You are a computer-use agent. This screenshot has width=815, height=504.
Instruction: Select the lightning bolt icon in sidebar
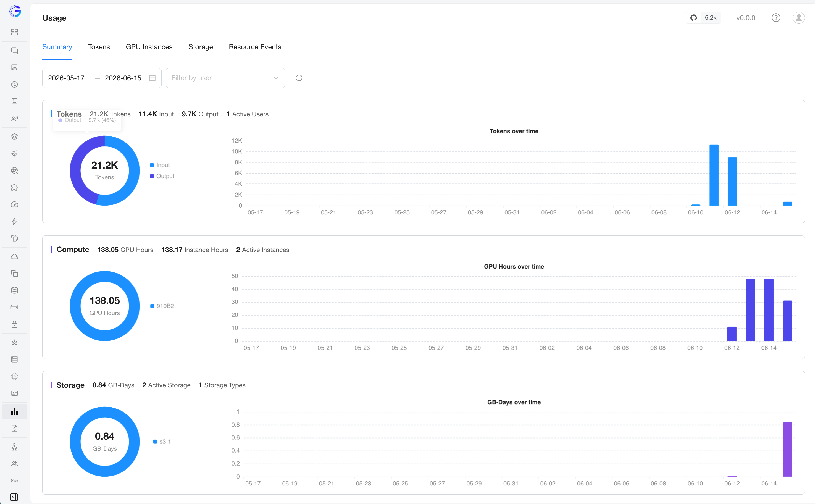tap(14, 221)
